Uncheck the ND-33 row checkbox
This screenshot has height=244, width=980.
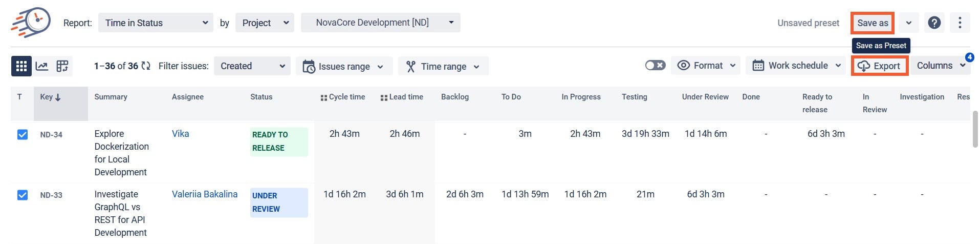click(23, 195)
